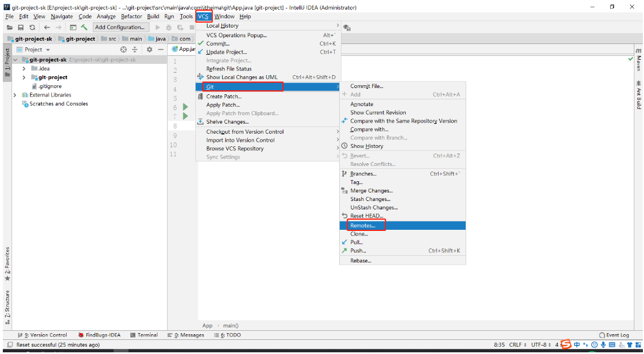The width and height of the screenshot is (644, 354).
Task: Open the UTF-8 encoding selector
Action: pos(541,344)
